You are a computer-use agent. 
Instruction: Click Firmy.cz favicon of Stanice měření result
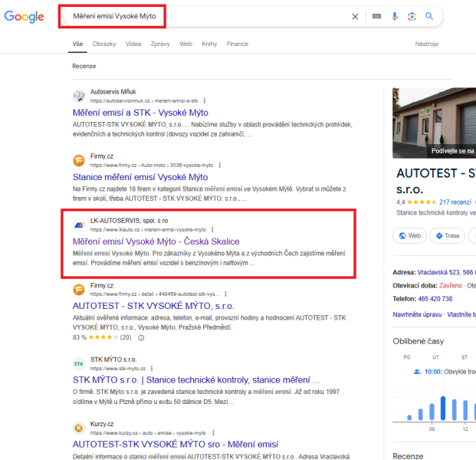click(x=79, y=160)
